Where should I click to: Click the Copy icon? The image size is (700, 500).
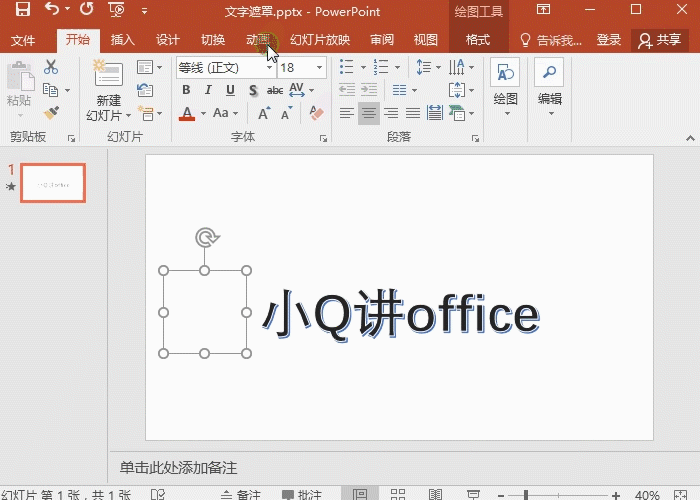50,90
